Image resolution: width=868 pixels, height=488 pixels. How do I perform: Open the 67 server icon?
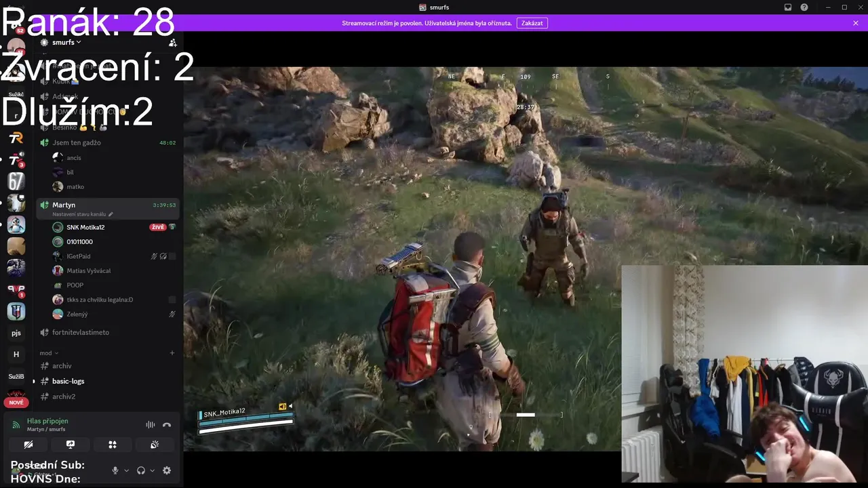coord(16,182)
